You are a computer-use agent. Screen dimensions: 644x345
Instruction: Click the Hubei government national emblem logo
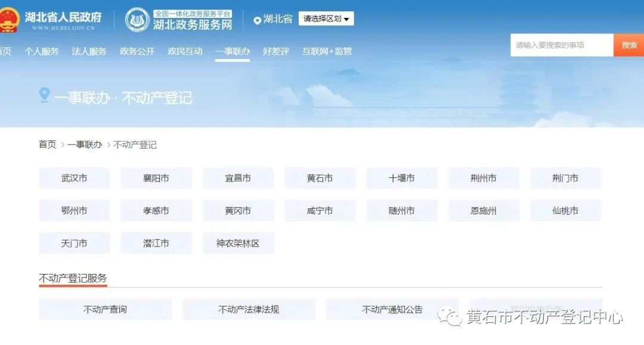[x=8, y=20]
